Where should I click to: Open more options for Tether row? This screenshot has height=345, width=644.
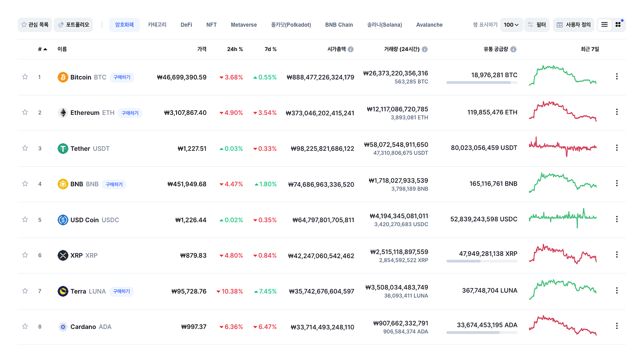tap(617, 148)
